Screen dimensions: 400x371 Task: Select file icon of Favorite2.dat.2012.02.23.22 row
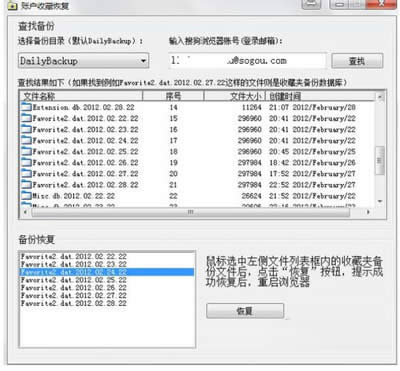[x=26, y=129]
